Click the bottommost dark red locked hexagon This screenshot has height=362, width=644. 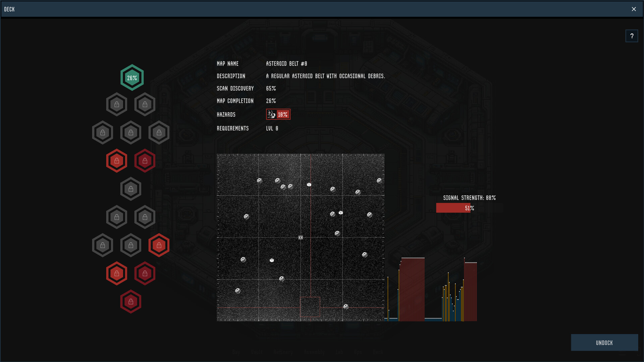(x=131, y=302)
